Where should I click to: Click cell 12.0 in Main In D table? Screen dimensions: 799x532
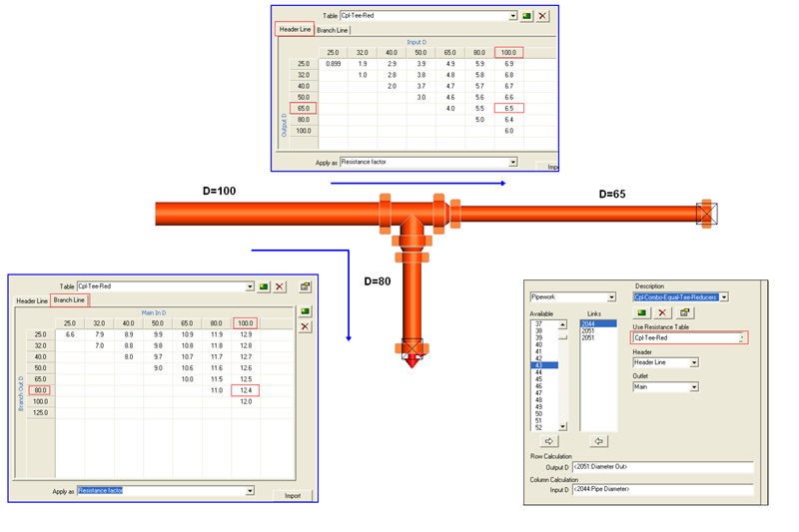246,401
